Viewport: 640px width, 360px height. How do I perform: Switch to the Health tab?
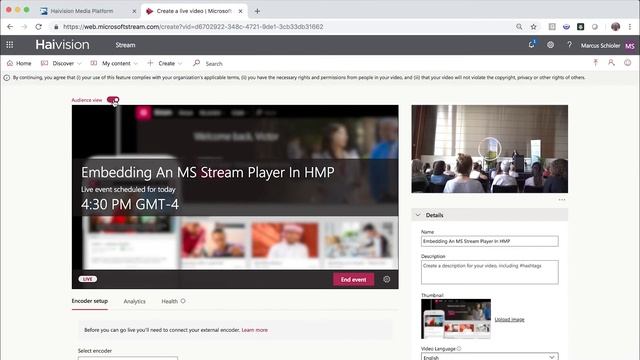pos(169,301)
